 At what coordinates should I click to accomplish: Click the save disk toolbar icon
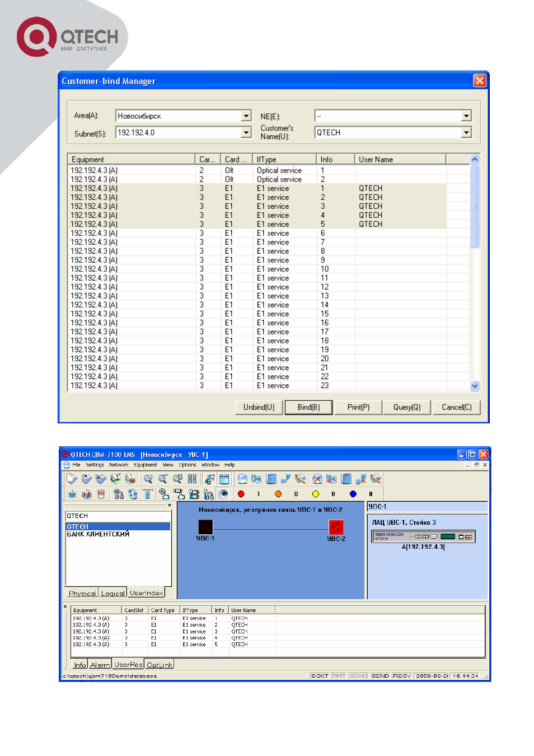tap(101, 479)
